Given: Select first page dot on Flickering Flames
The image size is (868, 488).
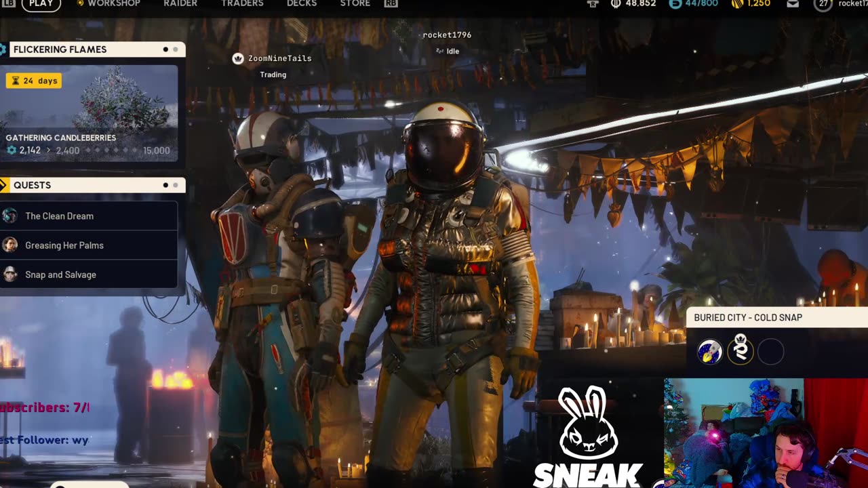Looking at the screenshot, I should point(165,49).
